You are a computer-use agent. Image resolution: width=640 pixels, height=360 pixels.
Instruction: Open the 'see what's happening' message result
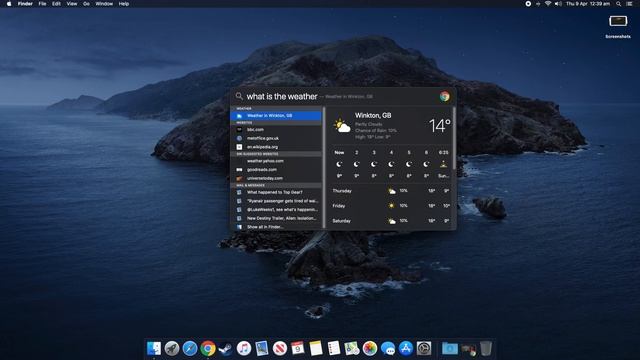pos(276,209)
